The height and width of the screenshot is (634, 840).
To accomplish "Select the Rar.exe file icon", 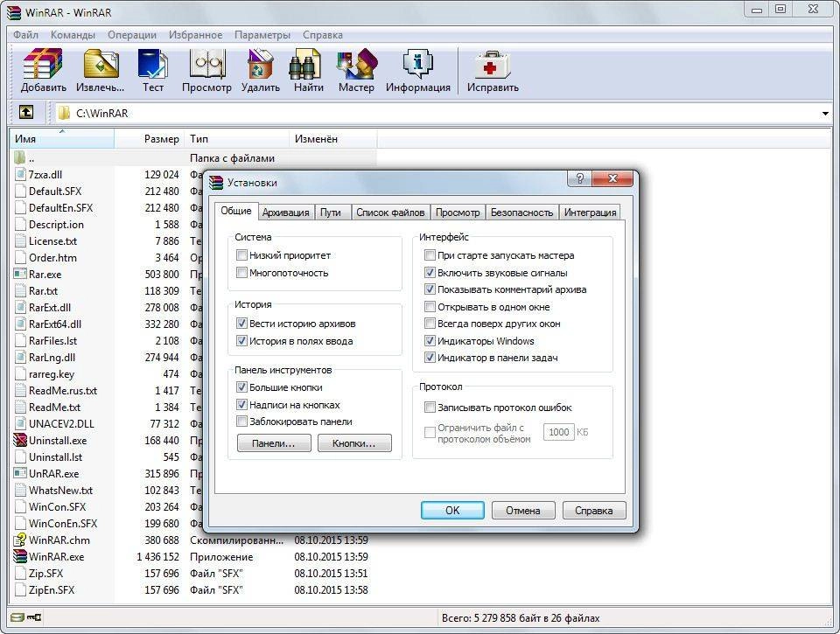I will 20,275.
